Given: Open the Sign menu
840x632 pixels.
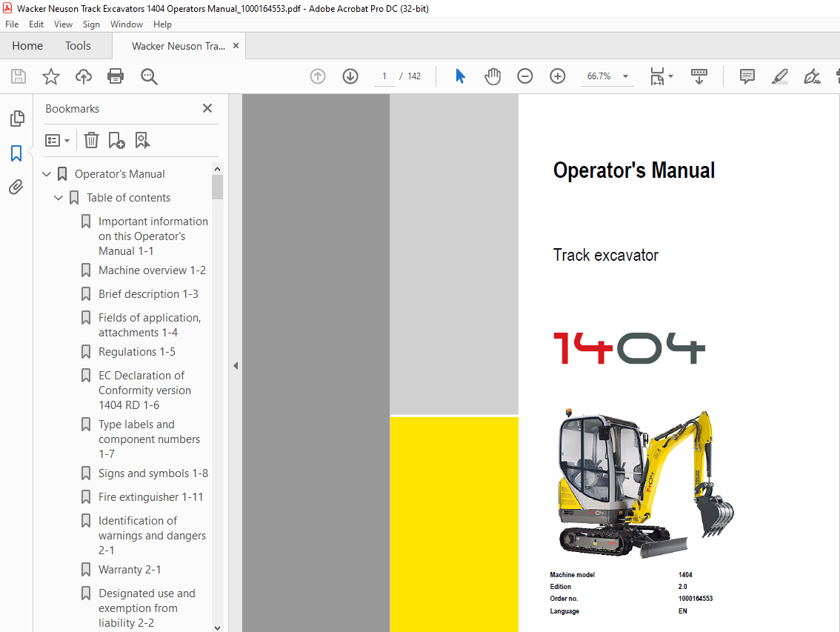Looking at the screenshot, I should 91,24.
